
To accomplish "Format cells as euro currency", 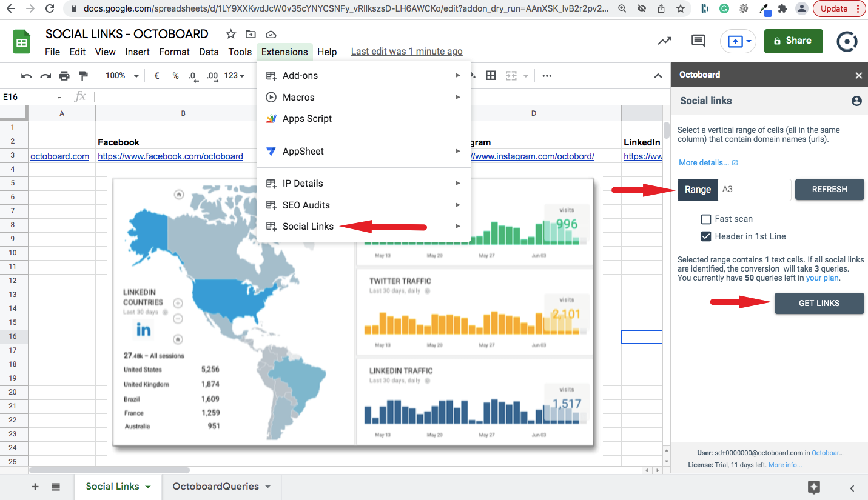I will (x=157, y=76).
